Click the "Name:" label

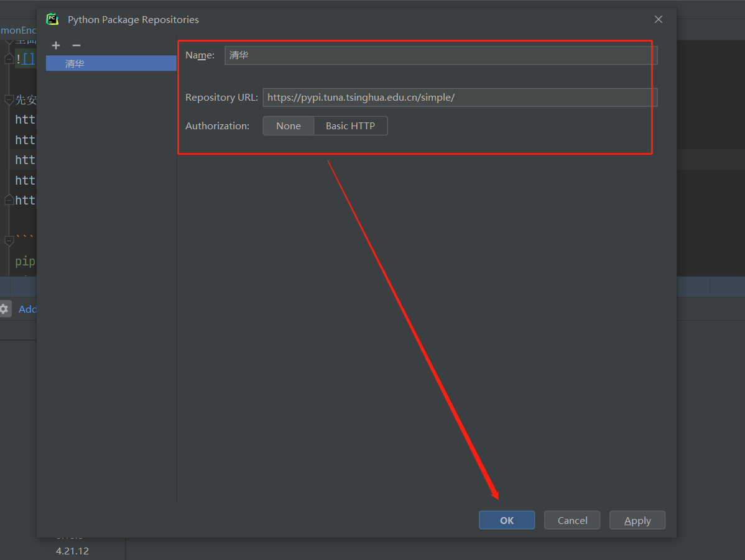point(200,55)
